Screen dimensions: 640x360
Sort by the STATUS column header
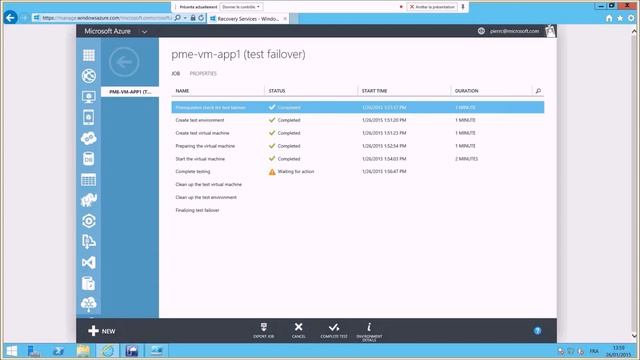[x=277, y=91]
